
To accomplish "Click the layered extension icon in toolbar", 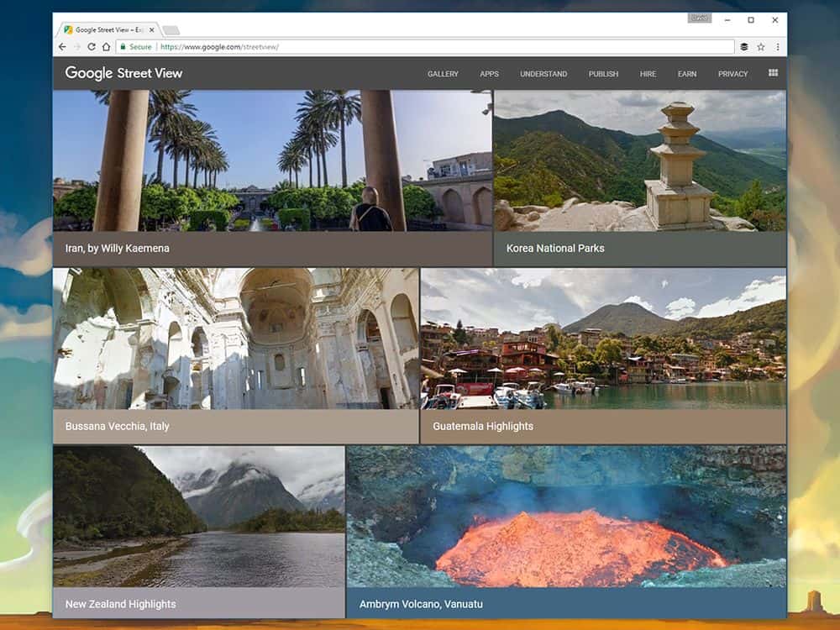I will (744, 47).
